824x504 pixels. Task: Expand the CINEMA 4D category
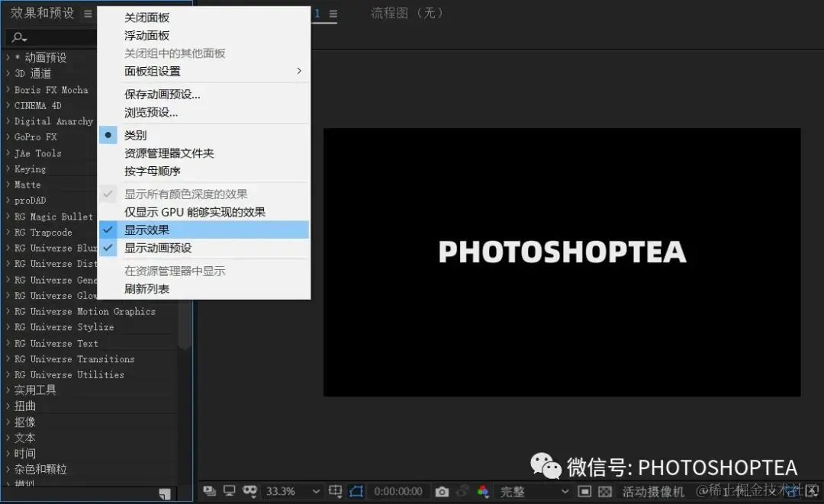[x=8, y=105]
